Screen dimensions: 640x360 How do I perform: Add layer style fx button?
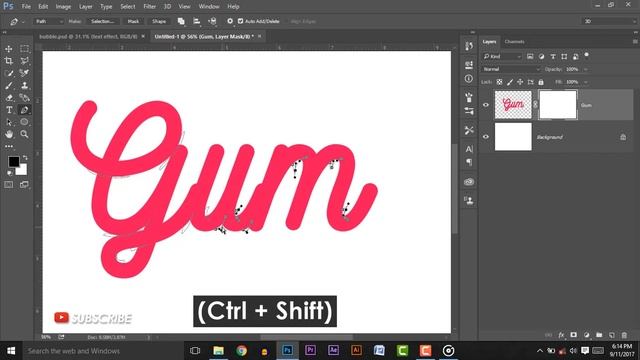click(561, 335)
